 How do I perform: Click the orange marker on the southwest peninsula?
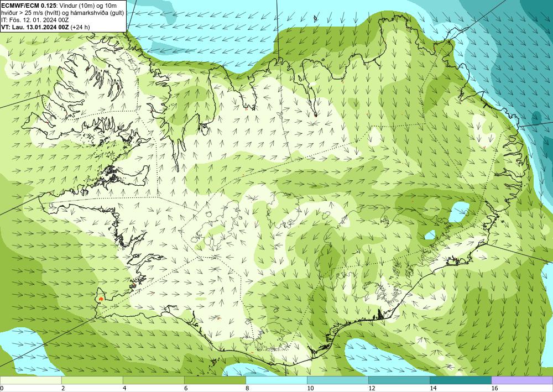pyautogui.click(x=101, y=299)
